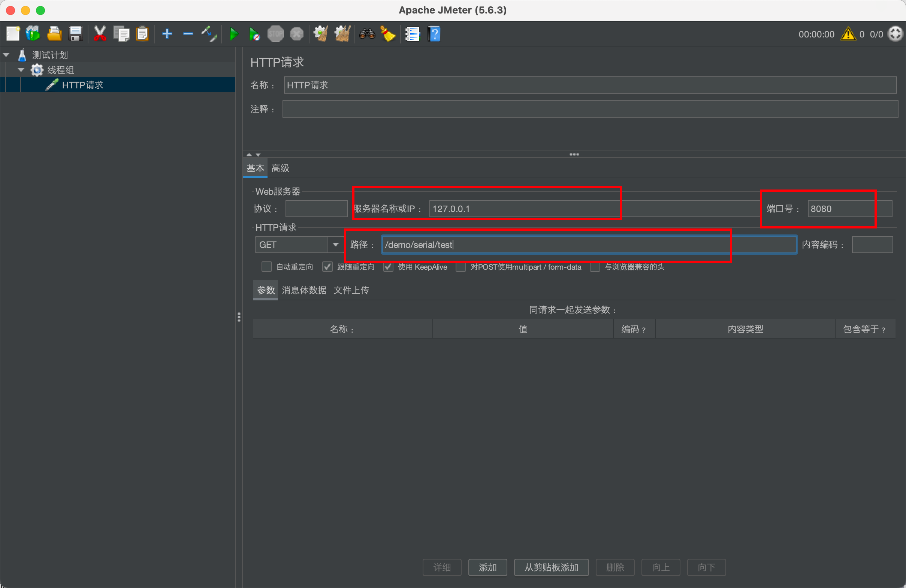Open the Templates icon in toolbar

click(x=33, y=34)
